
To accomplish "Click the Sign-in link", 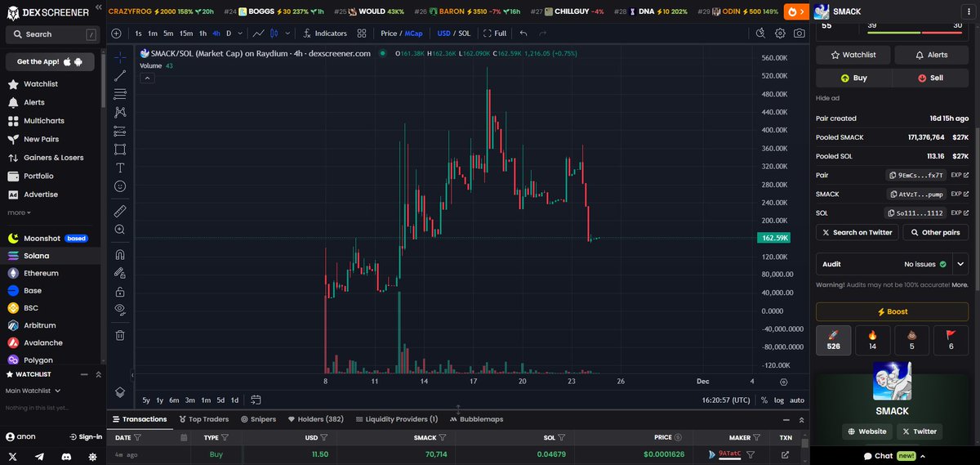I will pyautogui.click(x=85, y=436).
